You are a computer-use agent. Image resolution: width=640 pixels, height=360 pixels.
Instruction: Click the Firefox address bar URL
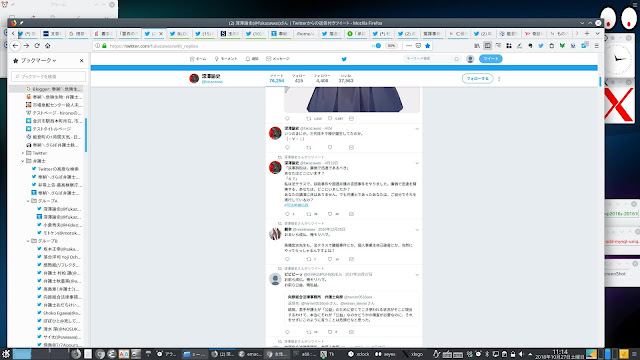(154, 46)
